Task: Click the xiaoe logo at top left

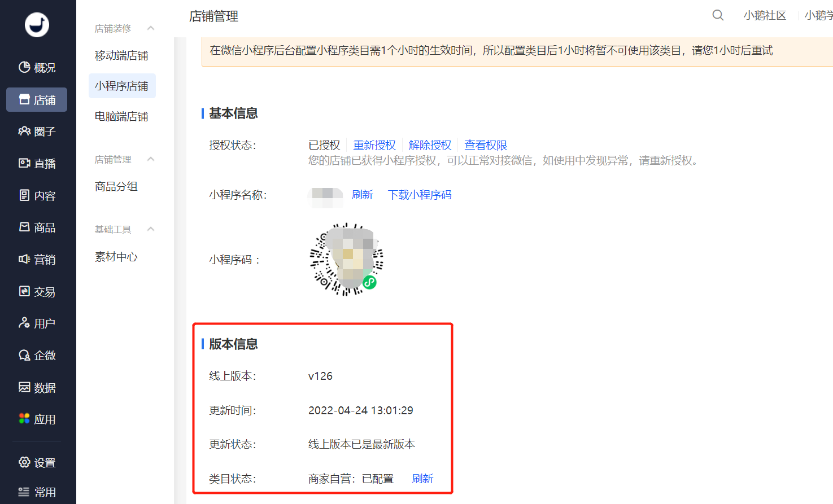Action: coord(37,25)
